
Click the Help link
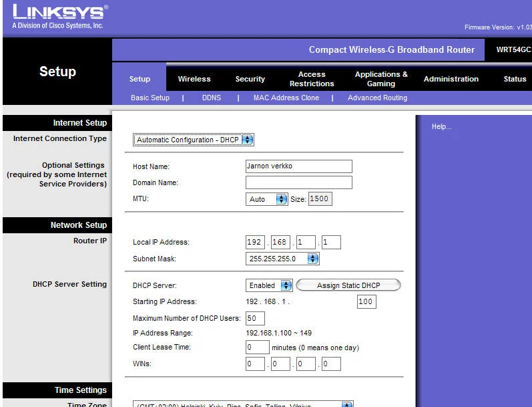tap(441, 127)
